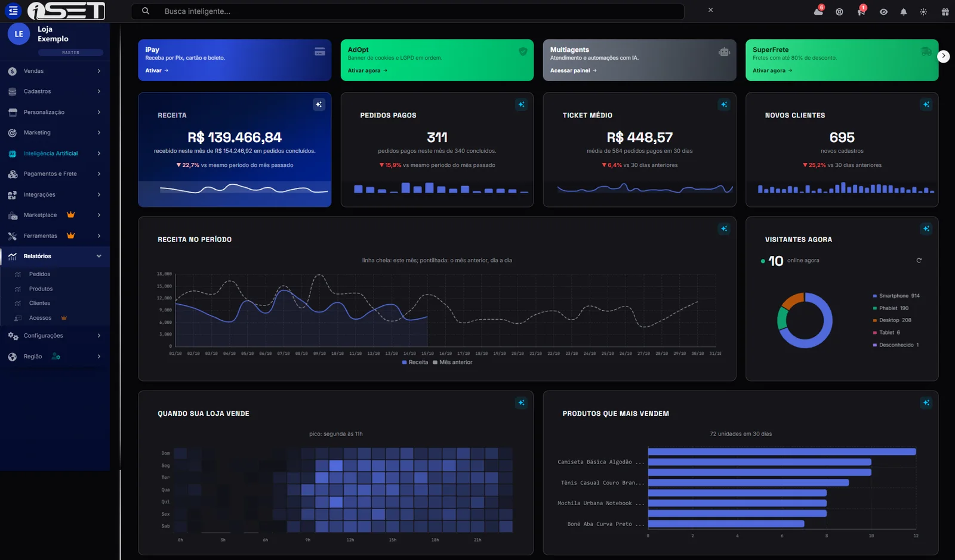This screenshot has height=560, width=955.
Task: Click AI sparkle icon on Produtos Que Mais Vendem
Action: pos(926,403)
